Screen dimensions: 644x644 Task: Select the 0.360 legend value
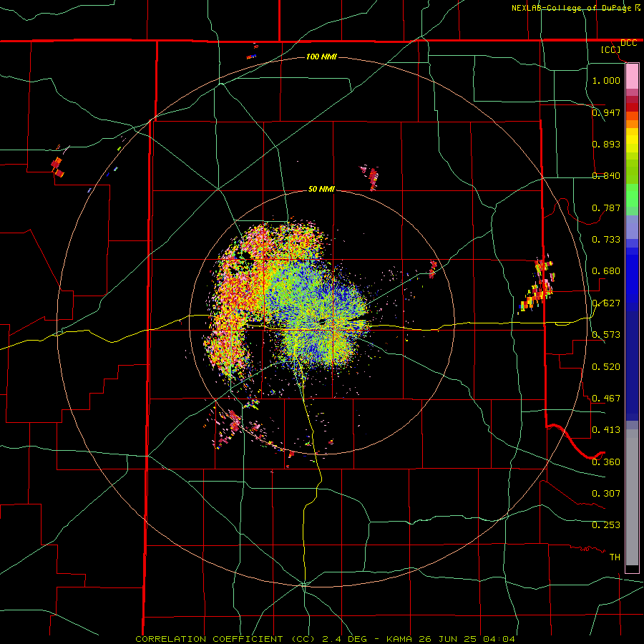(606, 462)
